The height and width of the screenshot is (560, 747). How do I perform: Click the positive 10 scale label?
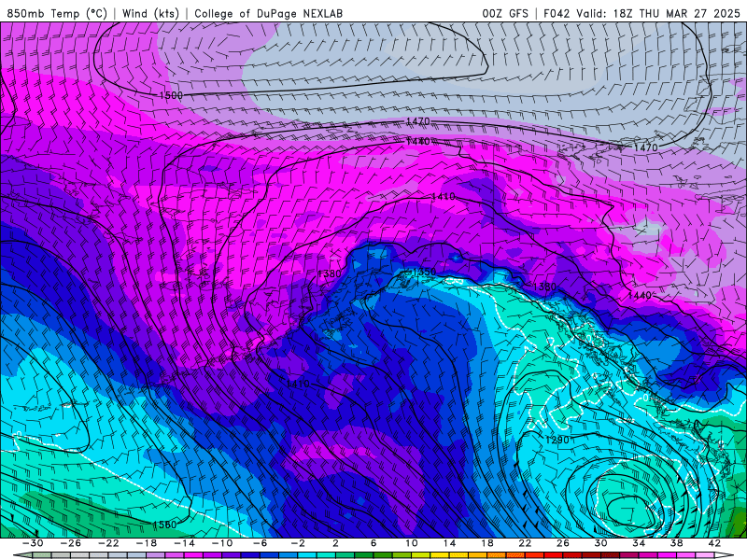click(411, 543)
